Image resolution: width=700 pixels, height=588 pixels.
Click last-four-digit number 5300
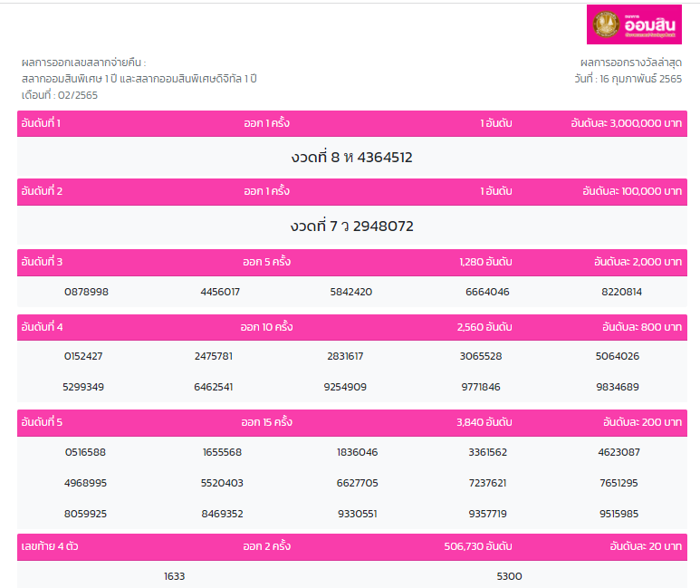pos(509,576)
